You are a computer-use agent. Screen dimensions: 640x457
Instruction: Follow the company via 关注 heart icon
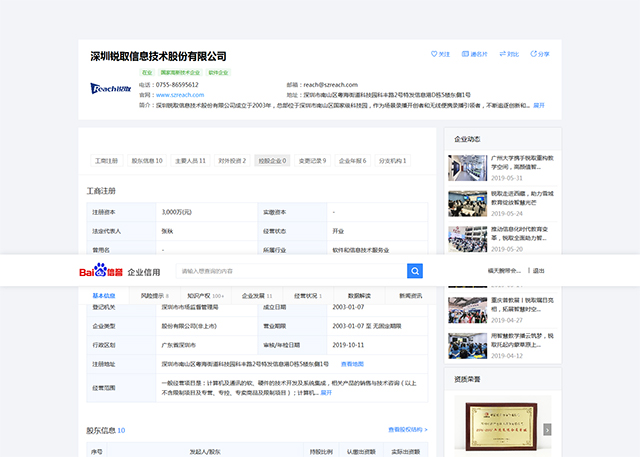(440, 54)
